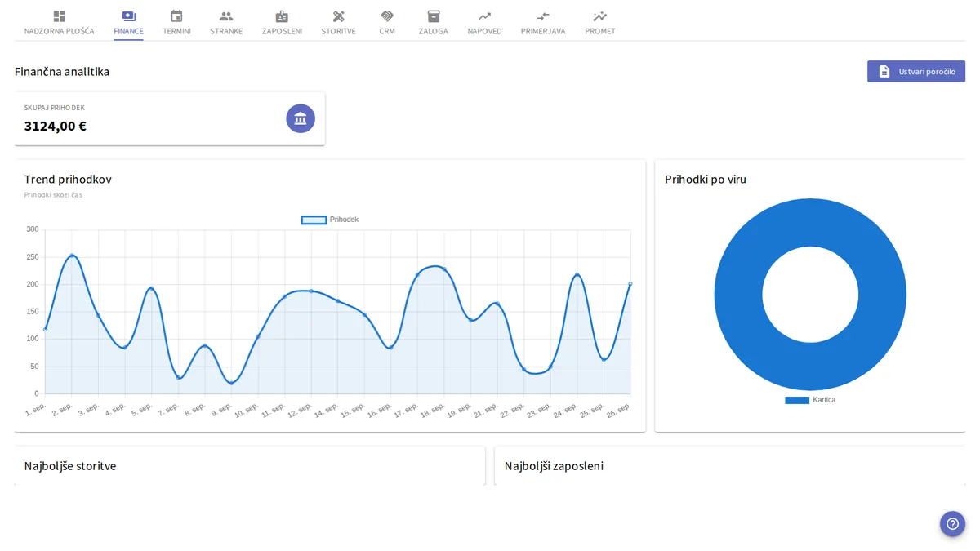Go to the Zaposleni badge icon
980x551 pixels.
(x=282, y=16)
